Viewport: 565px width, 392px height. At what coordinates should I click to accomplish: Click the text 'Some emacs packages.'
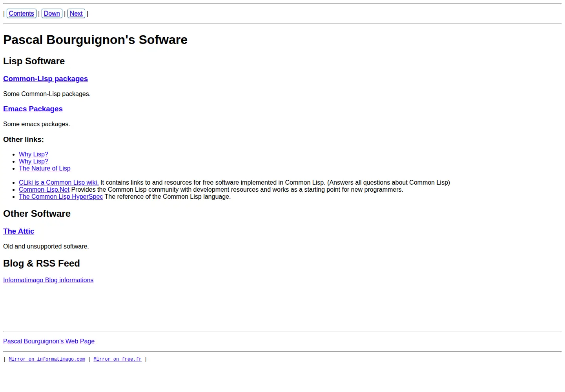(36, 124)
